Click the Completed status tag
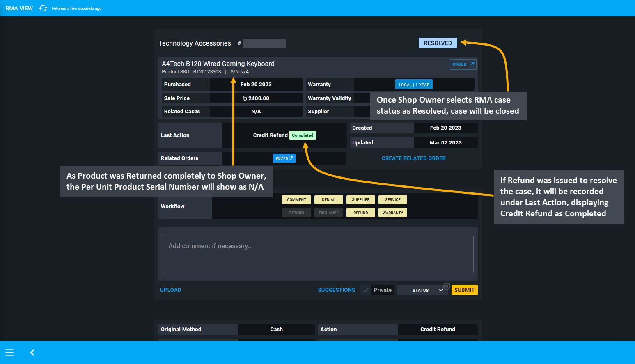635x364 pixels. pyautogui.click(x=303, y=135)
